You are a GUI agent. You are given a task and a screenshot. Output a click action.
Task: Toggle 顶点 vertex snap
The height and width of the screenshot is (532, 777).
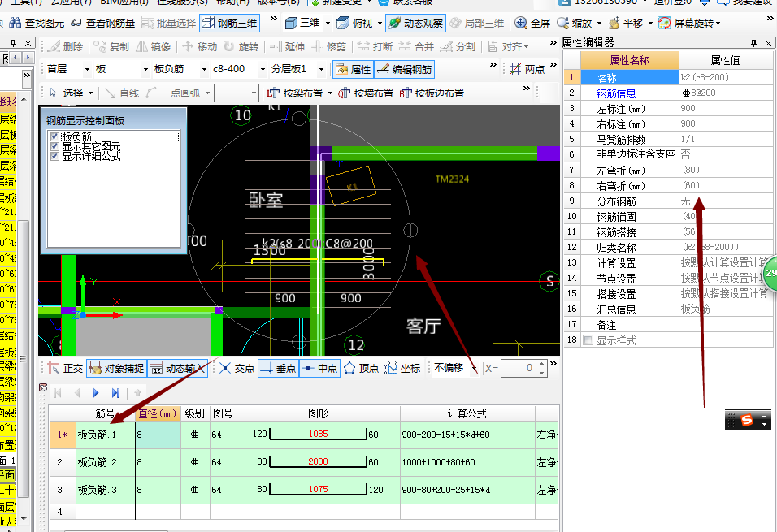[x=362, y=368]
